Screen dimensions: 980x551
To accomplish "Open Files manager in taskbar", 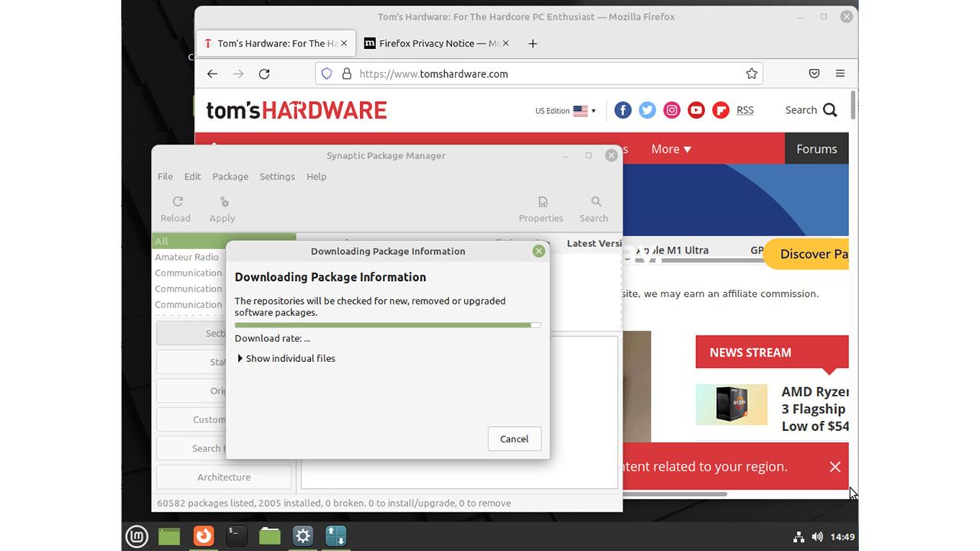I will click(269, 536).
